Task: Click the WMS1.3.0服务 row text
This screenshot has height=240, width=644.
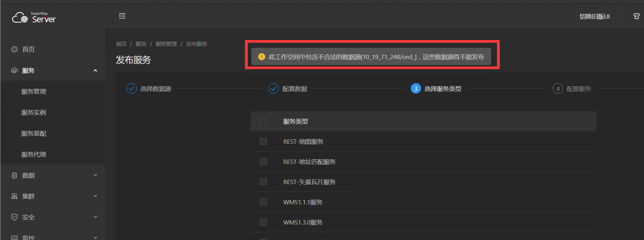Action: pyautogui.click(x=303, y=223)
